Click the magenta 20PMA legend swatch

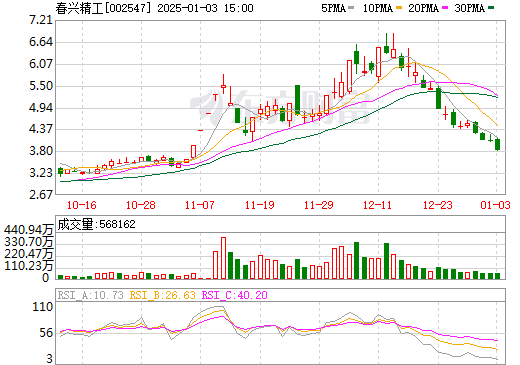point(445,8)
